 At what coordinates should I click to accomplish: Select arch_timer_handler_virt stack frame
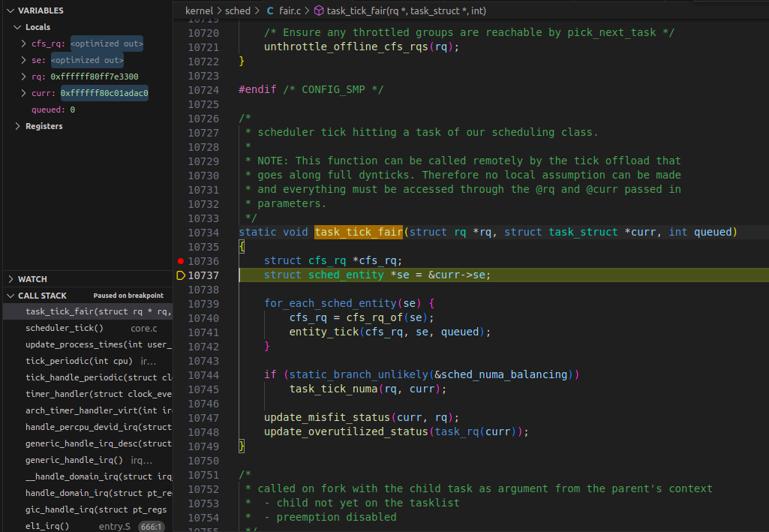click(x=88, y=410)
